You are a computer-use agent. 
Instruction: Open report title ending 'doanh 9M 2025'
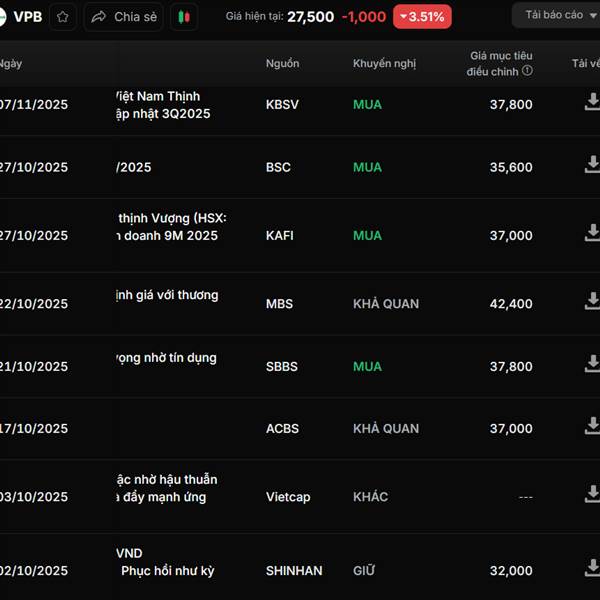171,227
